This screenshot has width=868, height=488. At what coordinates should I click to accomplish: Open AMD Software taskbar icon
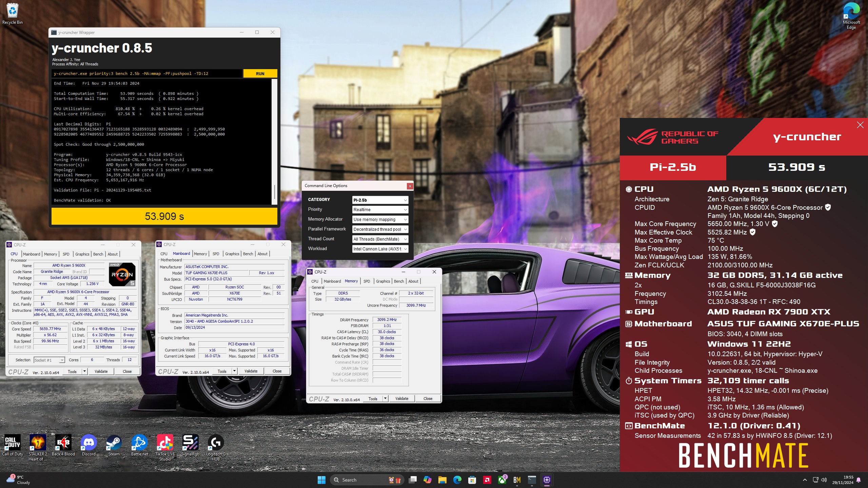(487, 480)
